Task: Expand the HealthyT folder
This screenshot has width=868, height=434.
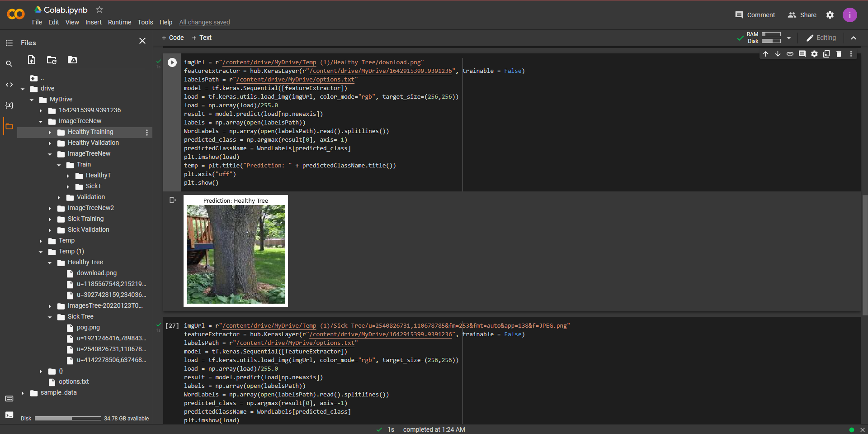Action: pos(68,176)
